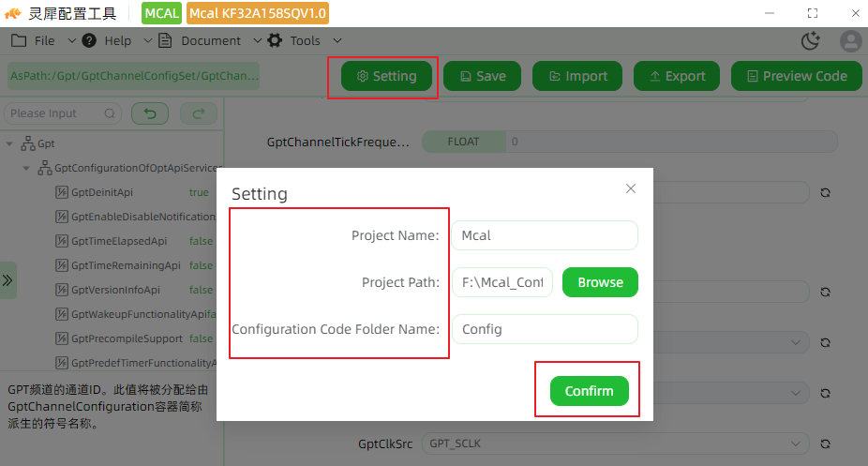Click the redo arrow button
Viewport: 868px width, 466px height.
pyautogui.click(x=199, y=113)
